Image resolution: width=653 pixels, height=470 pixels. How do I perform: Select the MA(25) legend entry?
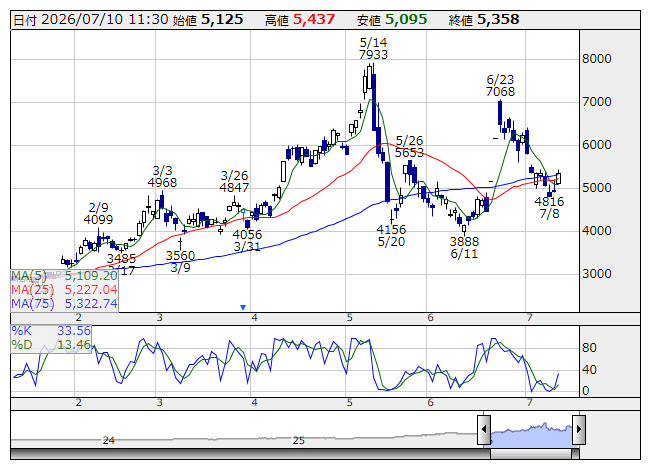point(64,290)
